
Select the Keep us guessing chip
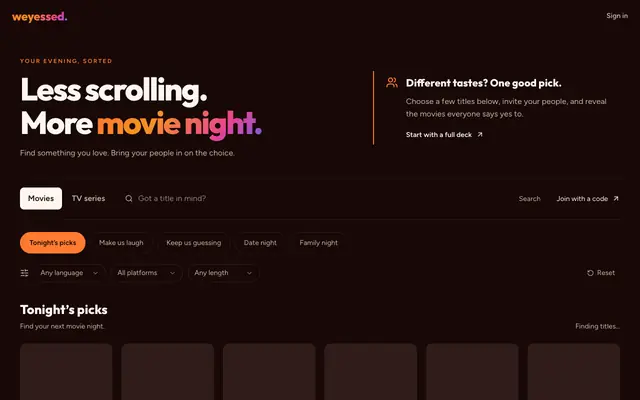click(193, 243)
